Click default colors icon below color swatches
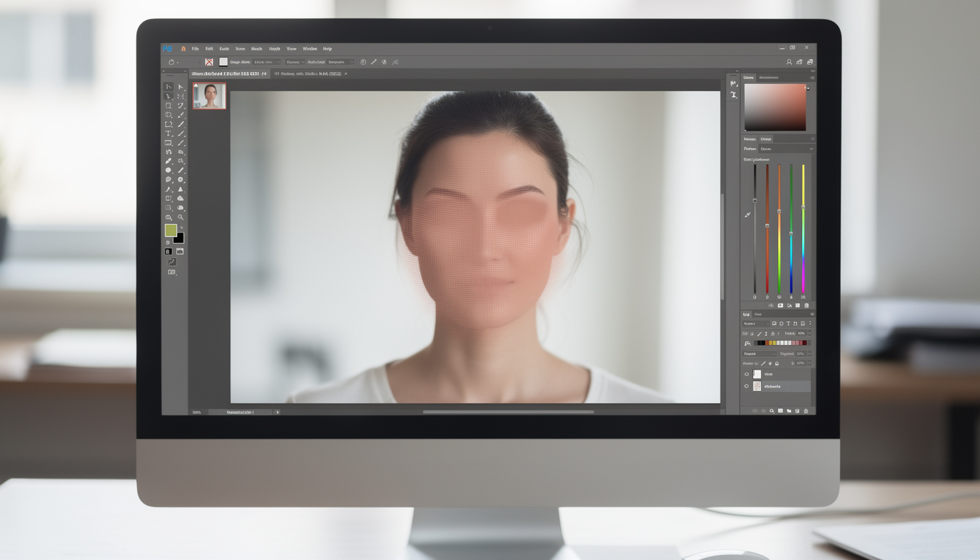This screenshot has height=560, width=980. (x=168, y=242)
